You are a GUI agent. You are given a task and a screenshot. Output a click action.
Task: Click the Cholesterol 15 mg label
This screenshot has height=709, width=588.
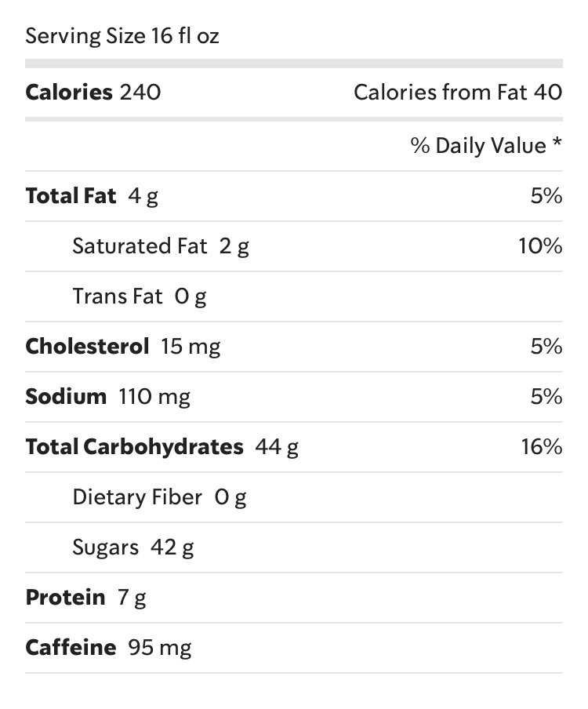pos(123,347)
